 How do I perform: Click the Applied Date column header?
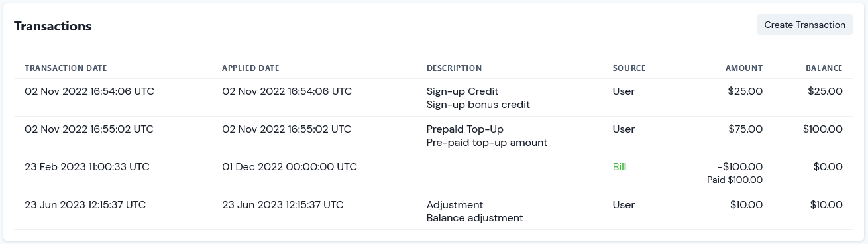pos(250,68)
